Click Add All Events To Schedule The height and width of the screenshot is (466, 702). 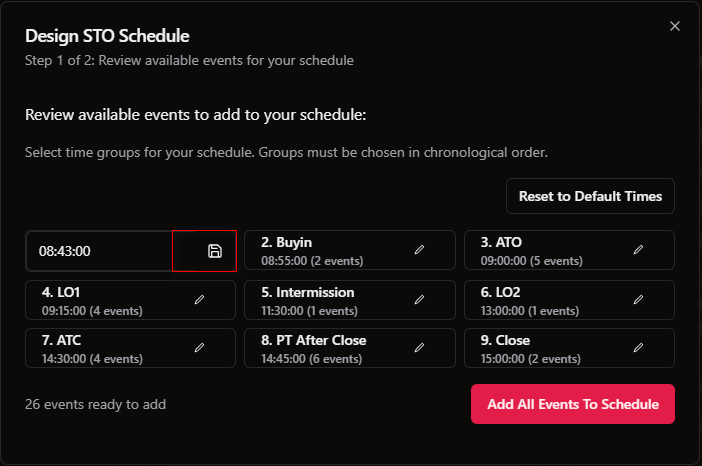[x=573, y=404]
